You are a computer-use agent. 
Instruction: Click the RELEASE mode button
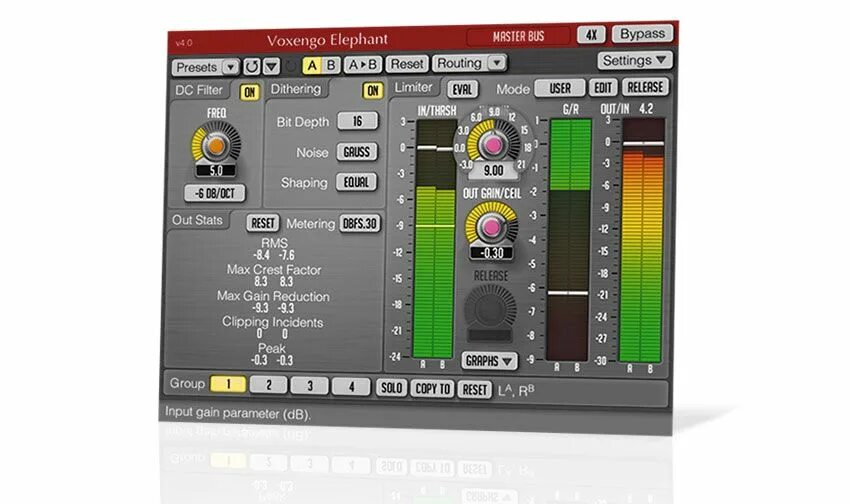coord(645,87)
